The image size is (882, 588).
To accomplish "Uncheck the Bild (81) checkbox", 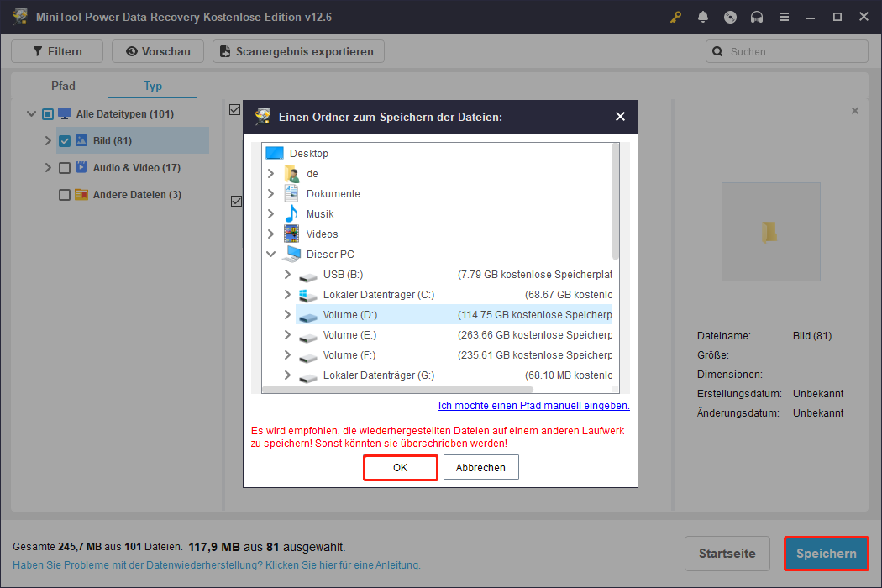I will pos(65,140).
